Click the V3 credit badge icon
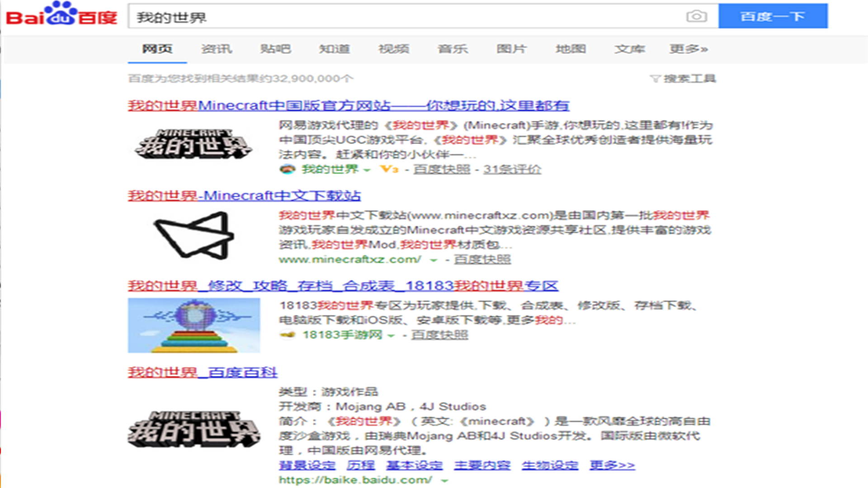The width and height of the screenshot is (868, 488). [x=388, y=169]
